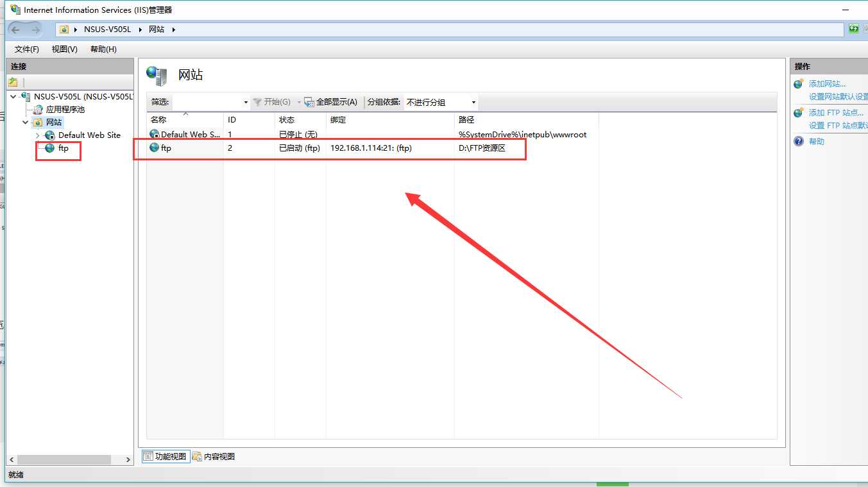The height and width of the screenshot is (487, 868).
Task: Click the back navigation arrow
Action: click(x=16, y=30)
